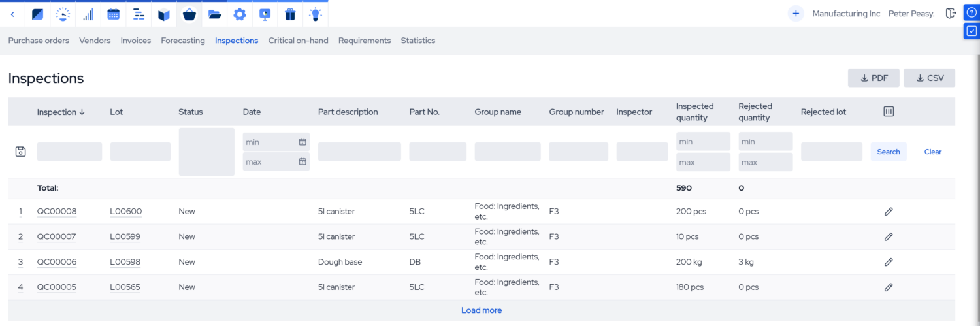The width and height of the screenshot is (980, 326).
Task: Open the stock box module icon
Action: coord(164,14)
